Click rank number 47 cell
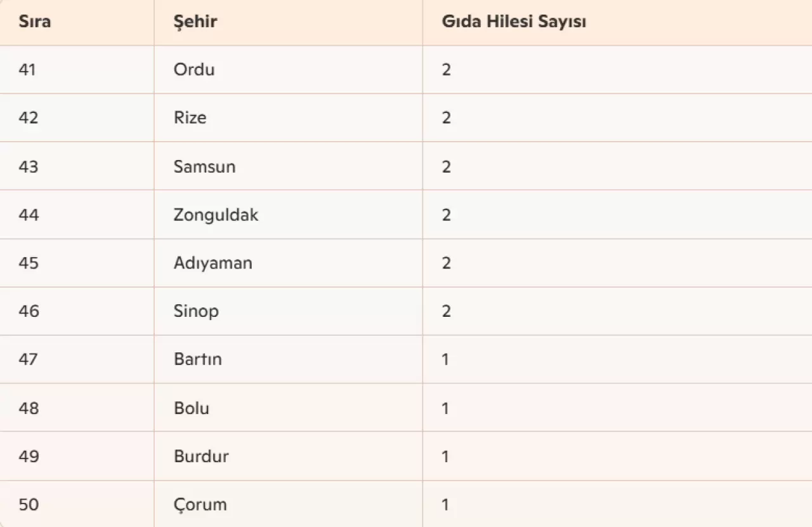Image resolution: width=812 pixels, height=527 pixels. coord(29,359)
